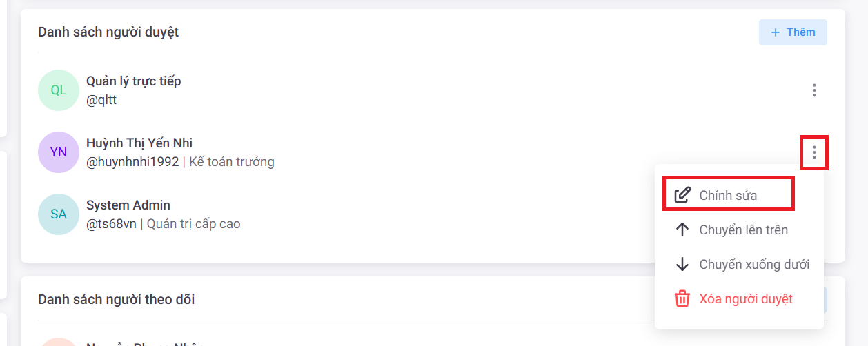Open the Huỳnh Thị Yến Nhi name
868x346 pixels.
tap(139, 143)
